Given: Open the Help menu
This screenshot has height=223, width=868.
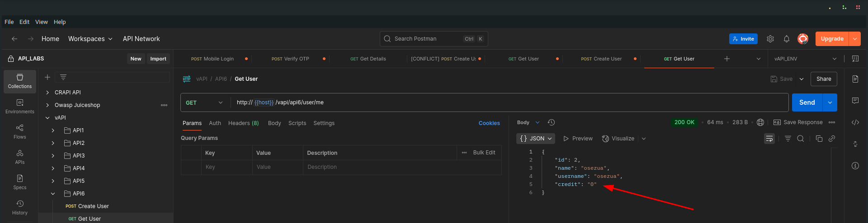Looking at the screenshot, I should [60, 22].
